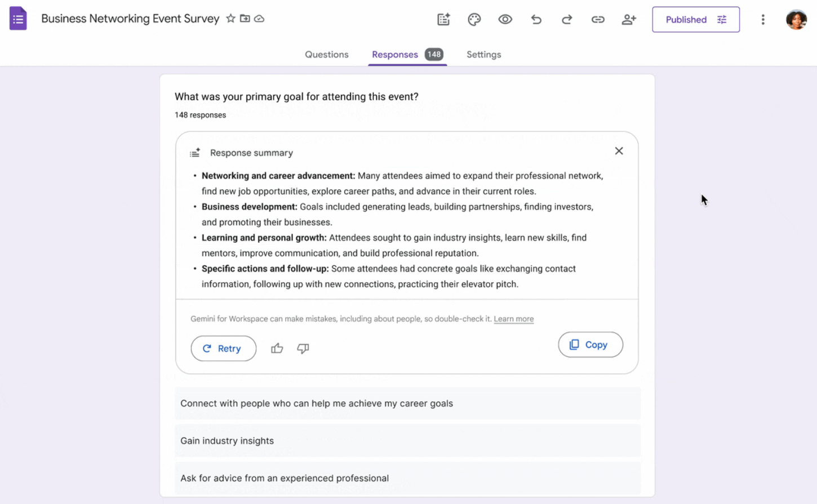The image size is (817, 504).
Task: Open the account profile avatar menu
Action: click(x=796, y=19)
